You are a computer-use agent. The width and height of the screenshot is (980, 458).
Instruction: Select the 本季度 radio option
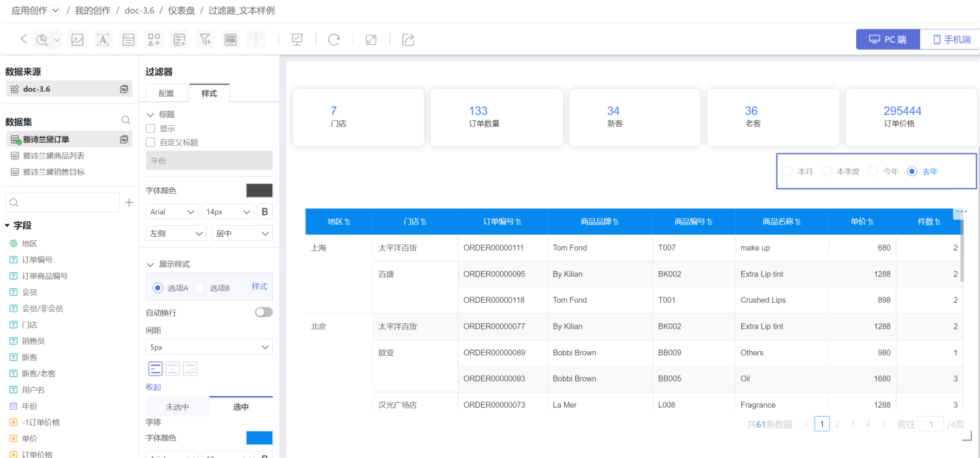(827, 171)
